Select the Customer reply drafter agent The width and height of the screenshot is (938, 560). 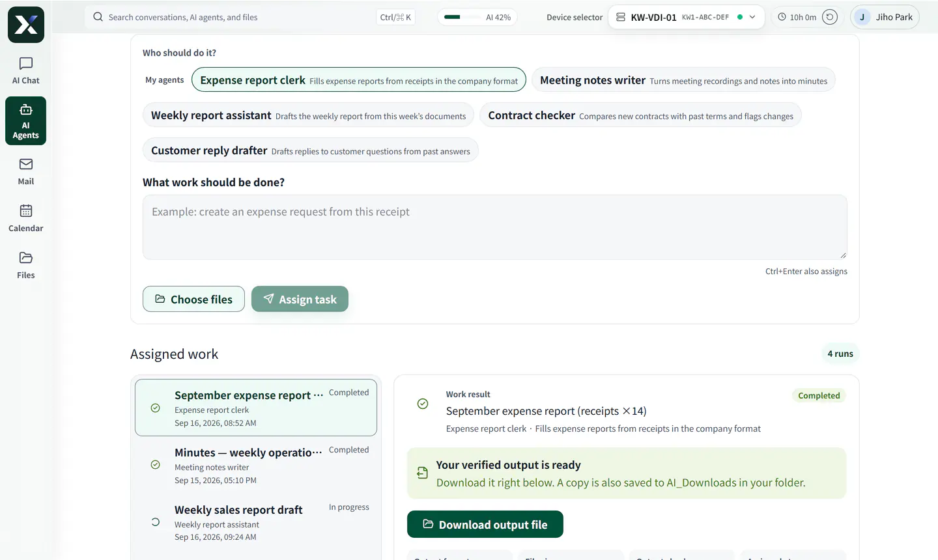pos(311,150)
